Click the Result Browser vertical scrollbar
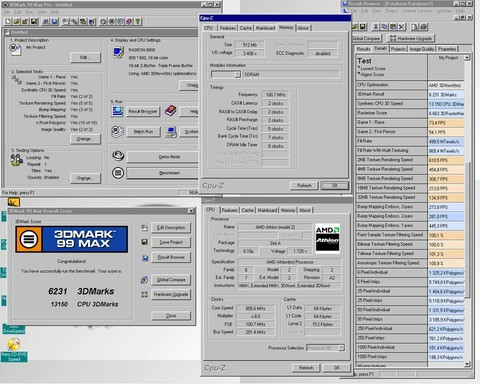The height and width of the screenshot is (384, 480). click(x=467, y=210)
